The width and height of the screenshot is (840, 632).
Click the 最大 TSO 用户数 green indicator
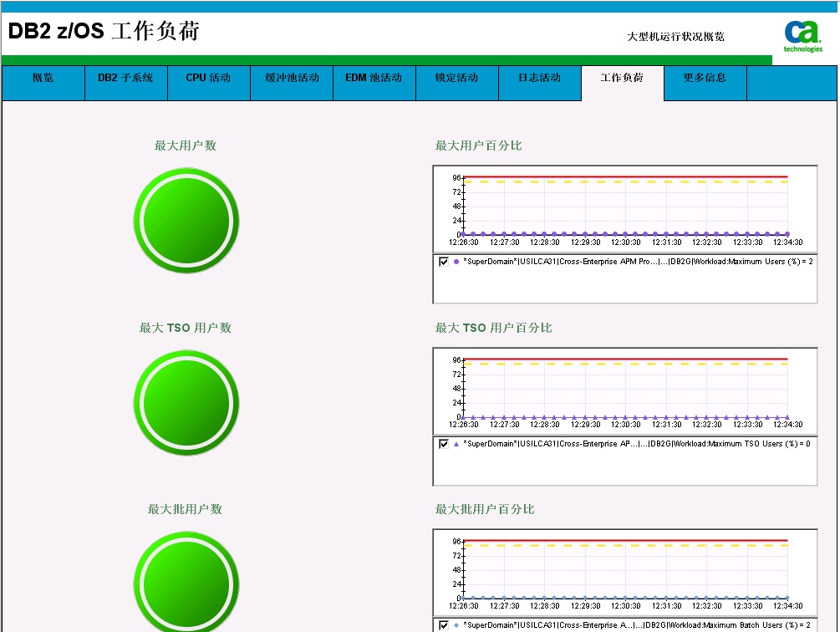click(186, 403)
